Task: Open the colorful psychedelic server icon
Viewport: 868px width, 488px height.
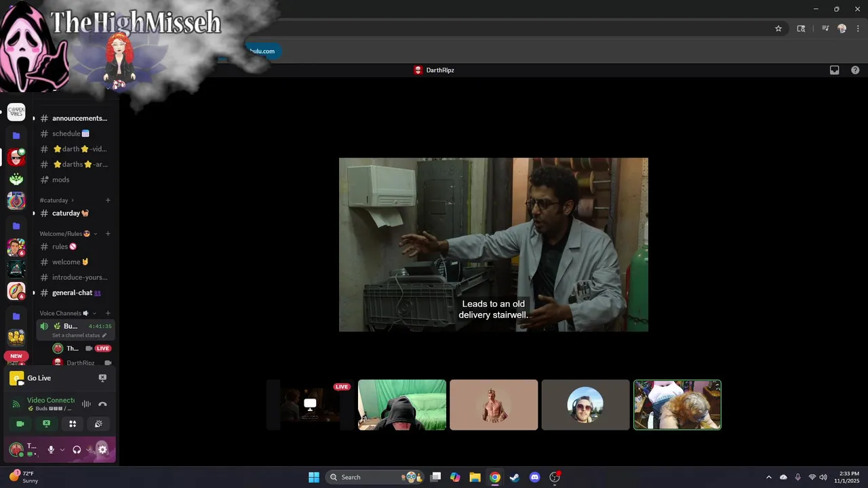Action: coord(16,201)
